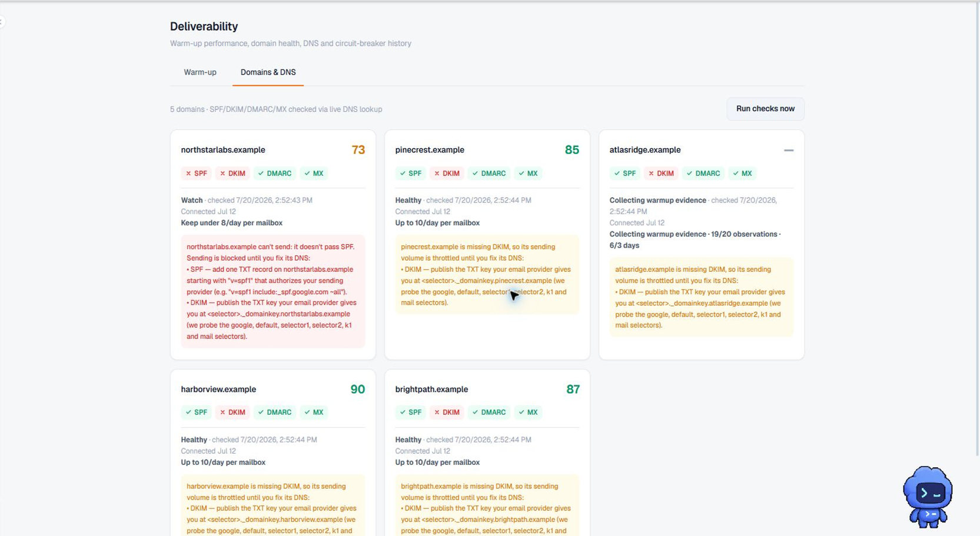Click the page's vertical scrollbar
Image resolution: width=980 pixels, height=536 pixels.
coord(977,229)
